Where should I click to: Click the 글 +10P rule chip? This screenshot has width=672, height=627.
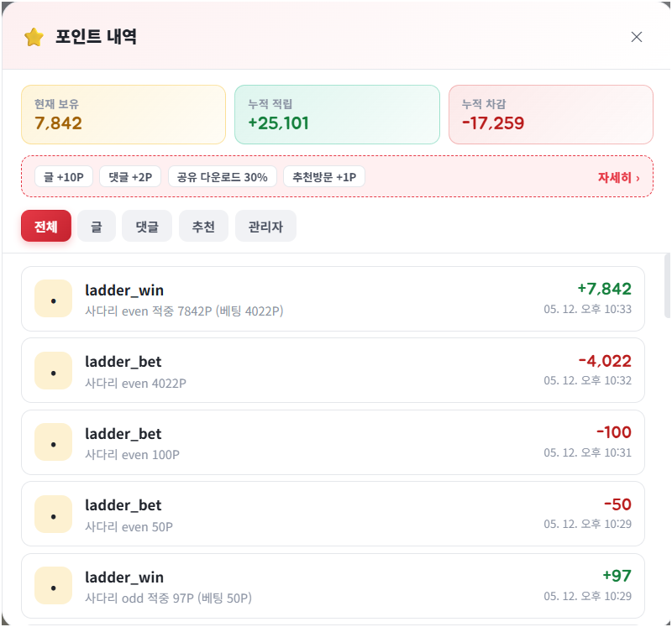pos(64,176)
